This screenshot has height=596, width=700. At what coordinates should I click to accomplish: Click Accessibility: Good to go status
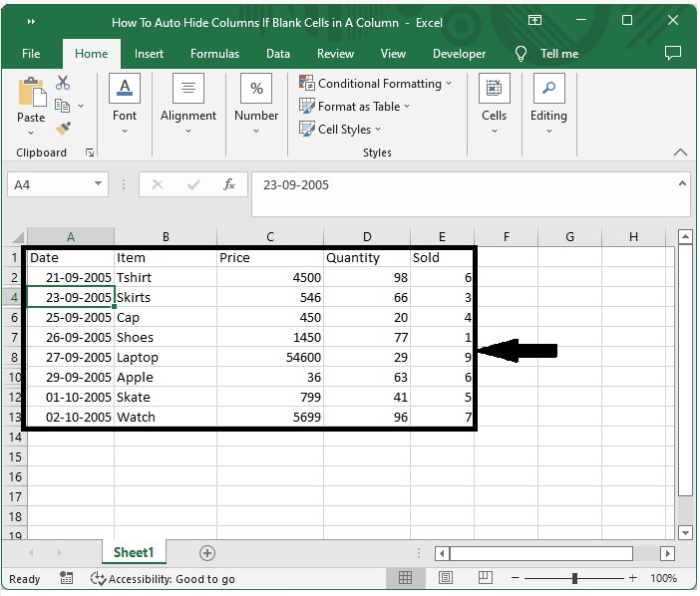click(162, 579)
